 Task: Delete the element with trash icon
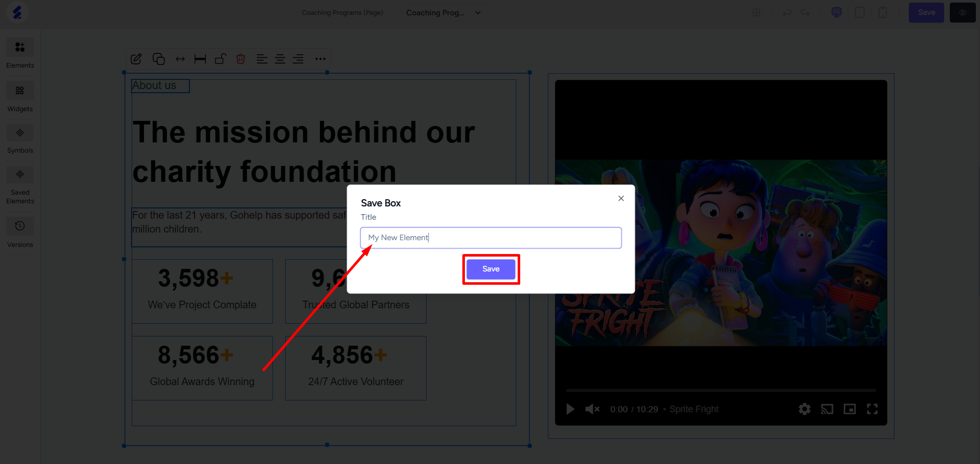(x=241, y=59)
